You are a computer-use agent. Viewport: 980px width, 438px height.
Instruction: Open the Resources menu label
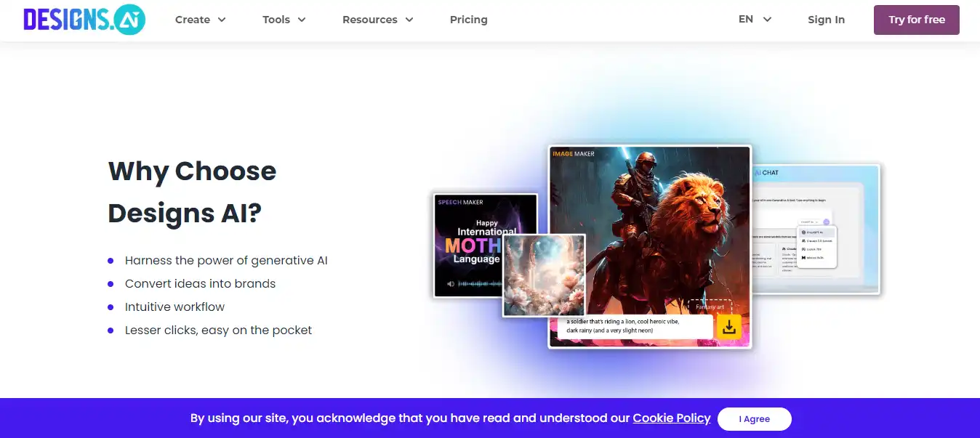pyautogui.click(x=370, y=20)
